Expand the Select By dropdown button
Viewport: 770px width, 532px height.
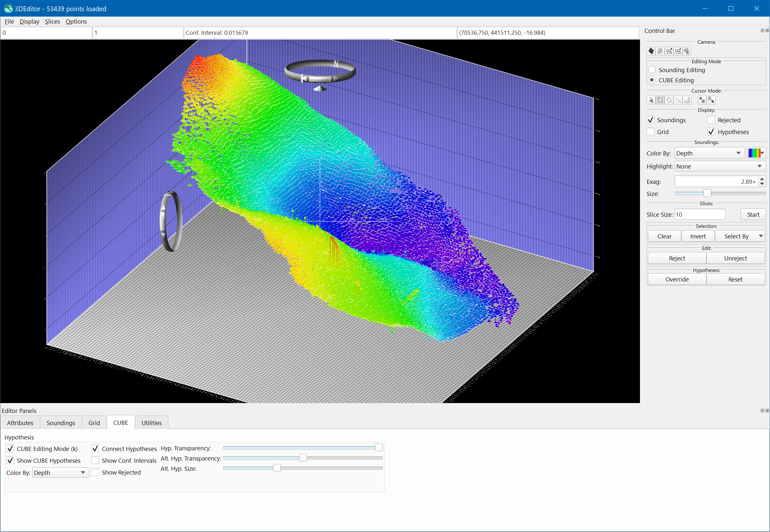[740, 236]
